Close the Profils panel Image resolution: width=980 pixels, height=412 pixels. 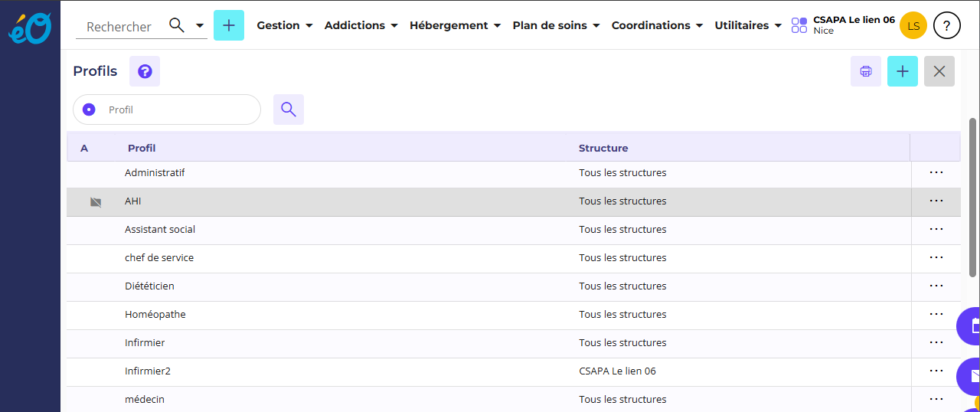pyautogui.click(x=939, y=71)
